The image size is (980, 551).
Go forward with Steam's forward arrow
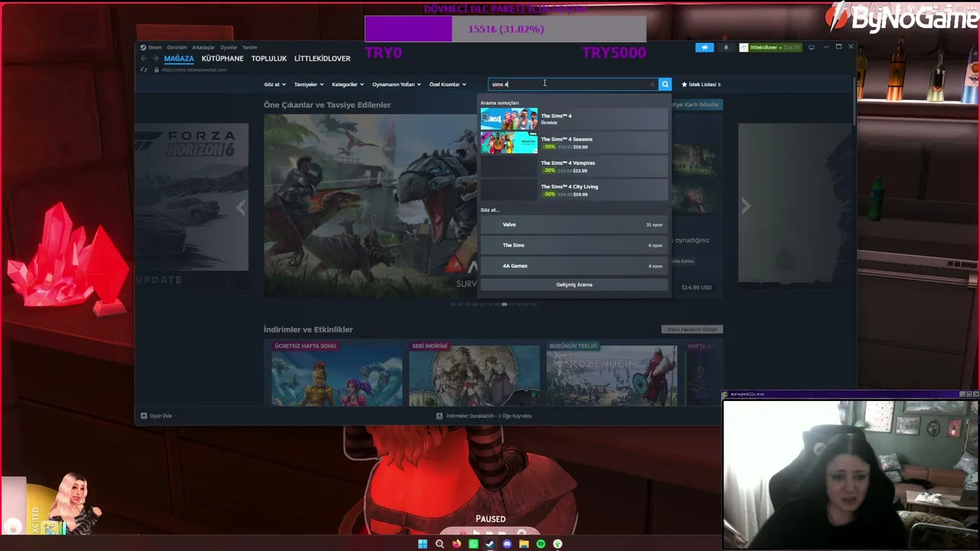(x=155, y=58)
